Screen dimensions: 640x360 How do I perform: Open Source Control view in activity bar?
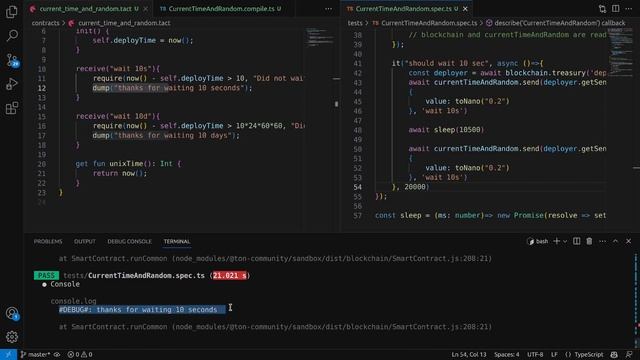pos(11,60)
